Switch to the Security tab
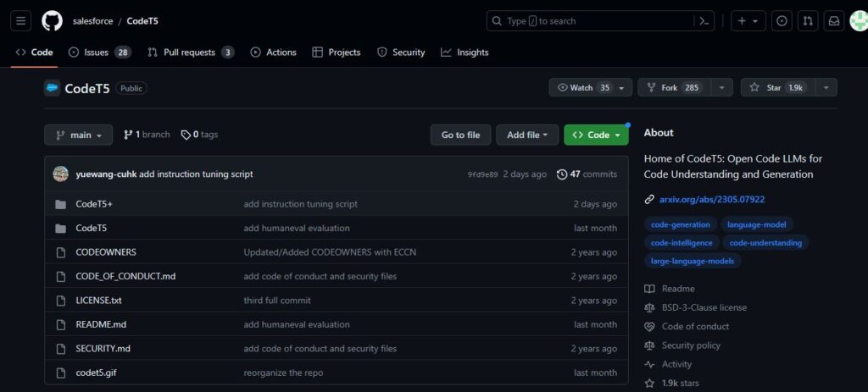Viewport: 868px width, 392px height. (x=401, y=52)
